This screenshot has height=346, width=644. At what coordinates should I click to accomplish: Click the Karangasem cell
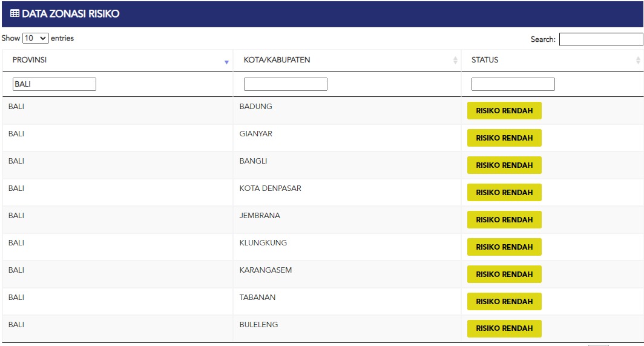pyautogui.click(x=265, y=270)
